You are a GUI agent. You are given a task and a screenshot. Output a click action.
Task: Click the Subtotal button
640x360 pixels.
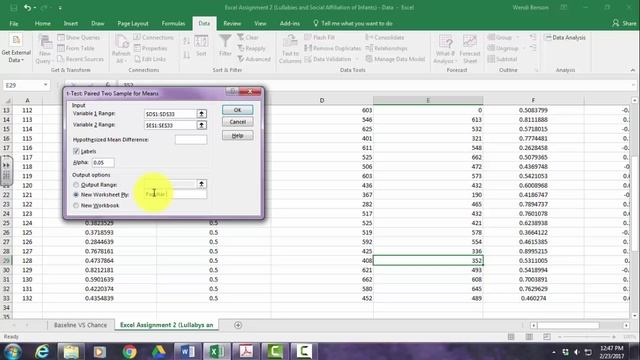(x=502, y=59)
